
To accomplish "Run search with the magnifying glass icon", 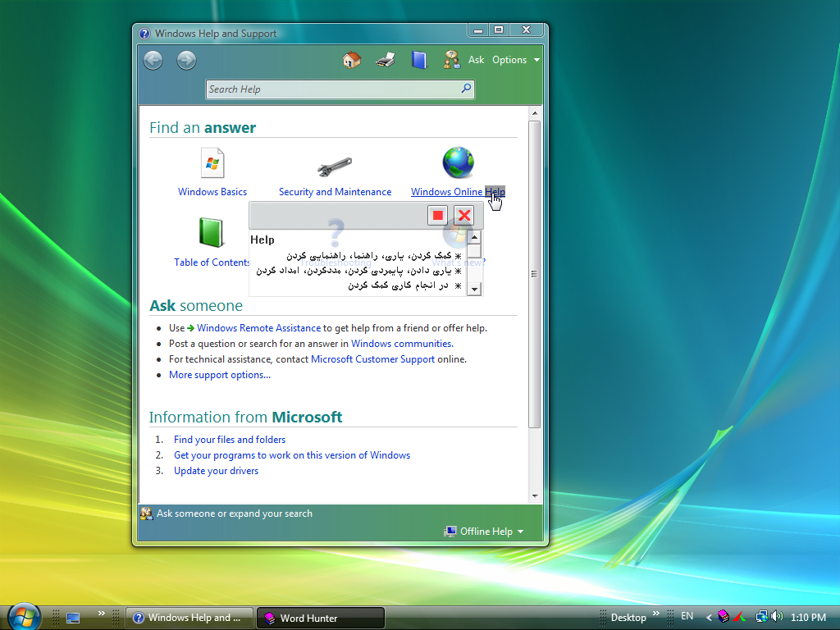I will click(x=466, y=89).
